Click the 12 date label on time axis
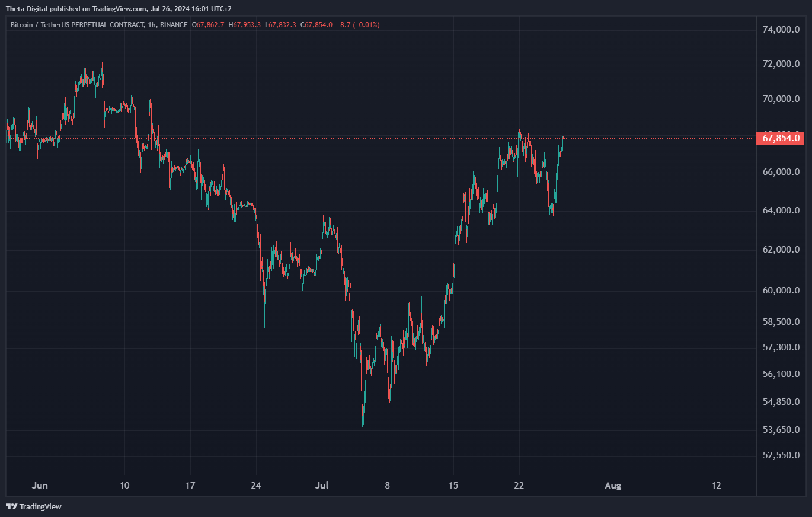This screenshot has height=517, width=812. pos(716,486)
